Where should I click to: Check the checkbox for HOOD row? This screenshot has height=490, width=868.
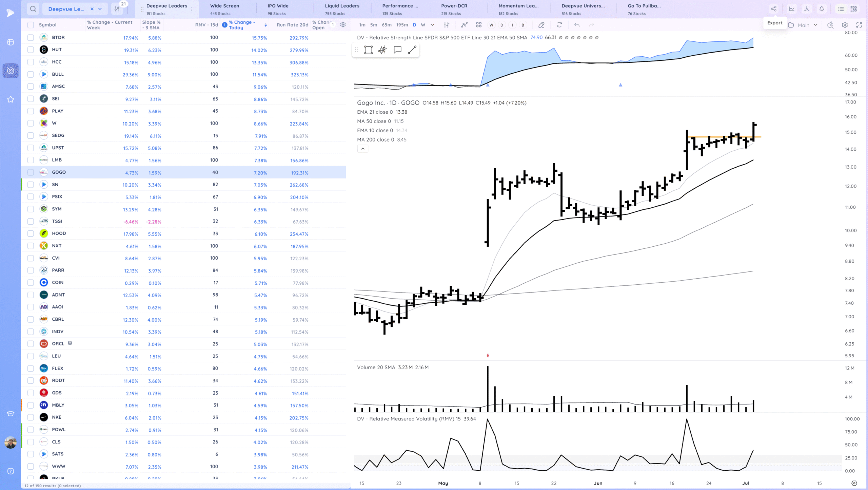click(31, 233)
